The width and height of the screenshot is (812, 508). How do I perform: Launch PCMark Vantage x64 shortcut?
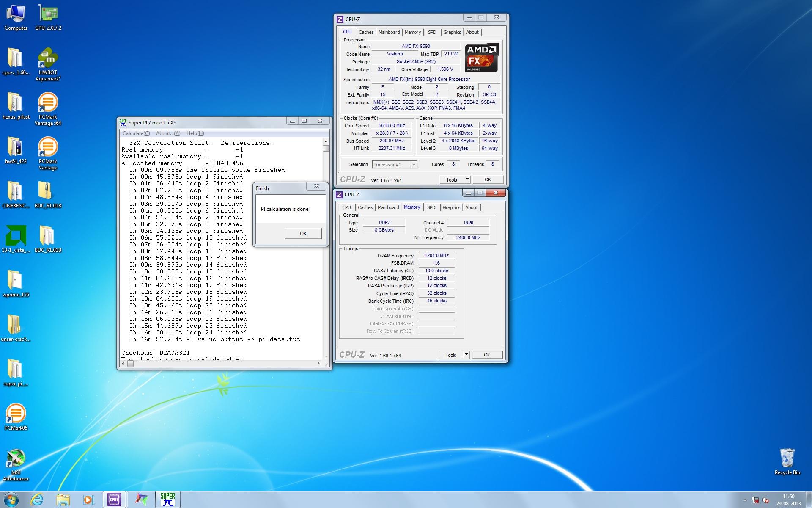[x=48, y=109]
